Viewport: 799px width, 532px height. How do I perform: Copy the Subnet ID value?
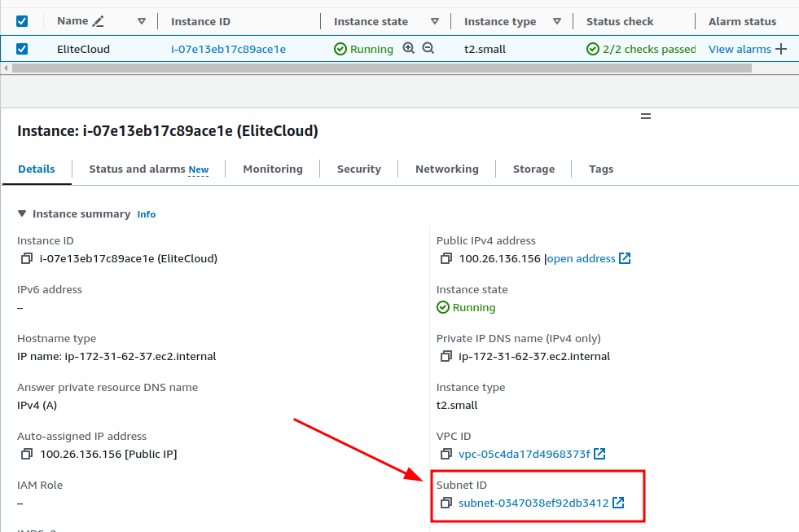[x=446, y=503]
